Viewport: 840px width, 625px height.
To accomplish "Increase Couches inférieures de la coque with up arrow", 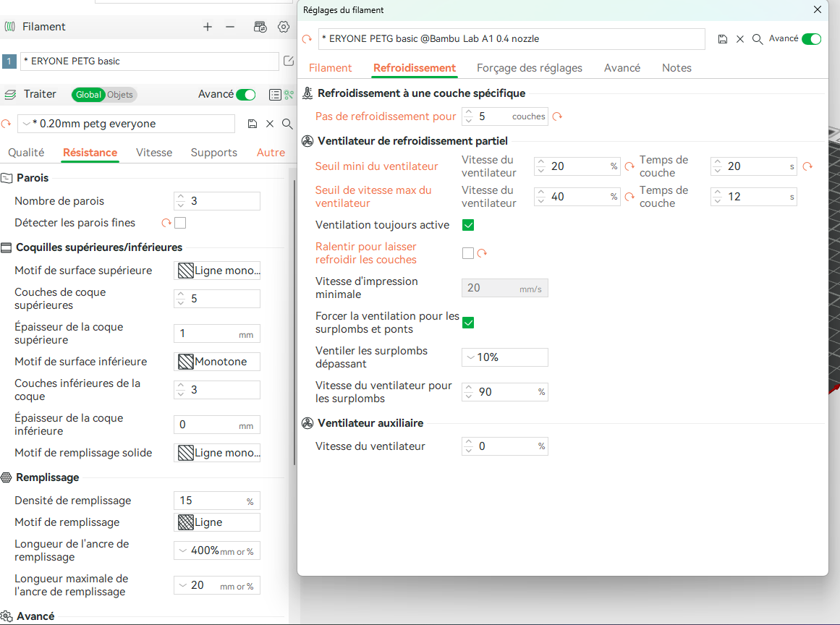I will (x=181, y=385).
